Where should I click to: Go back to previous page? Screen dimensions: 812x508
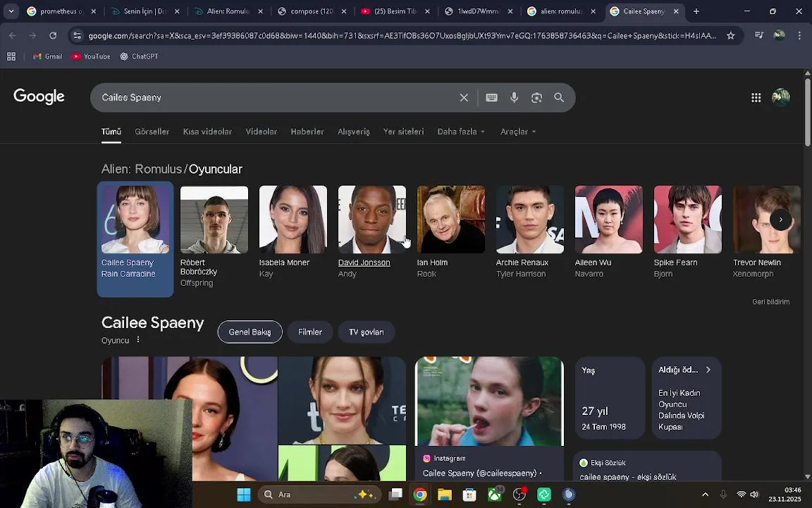(x=13, y=35)
